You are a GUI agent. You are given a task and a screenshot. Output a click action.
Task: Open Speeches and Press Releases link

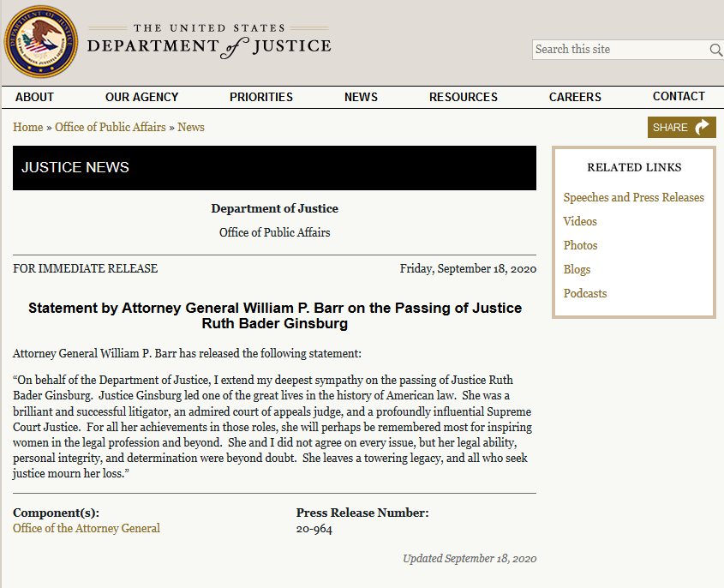coord(633,197)
